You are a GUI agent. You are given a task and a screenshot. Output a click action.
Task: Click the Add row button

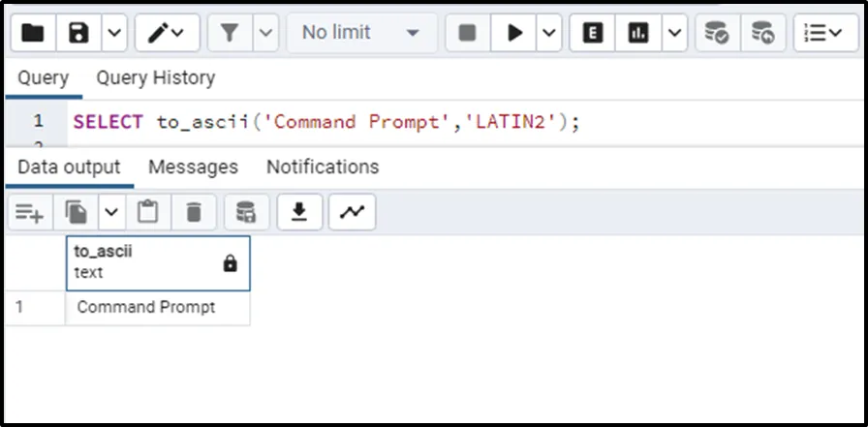click(30, 212)
